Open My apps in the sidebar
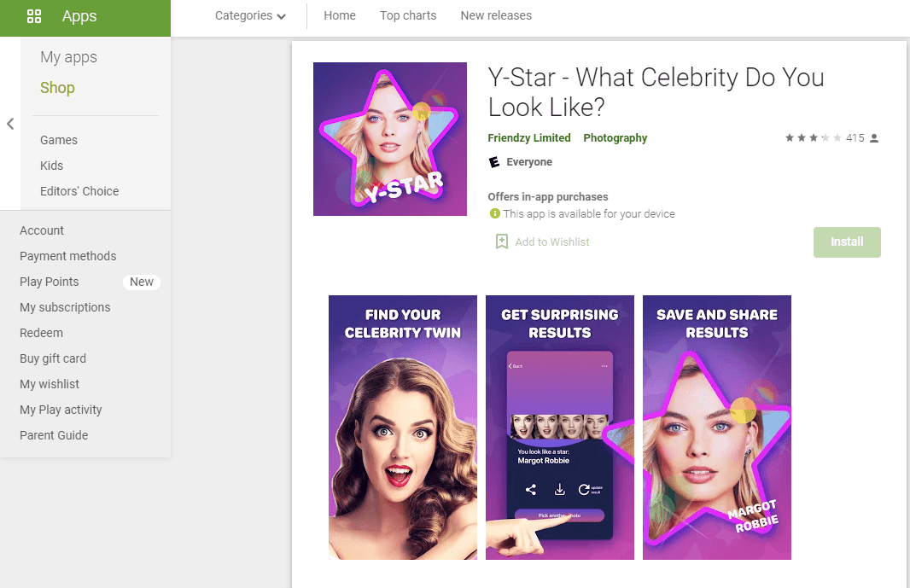 coord(68,57)
